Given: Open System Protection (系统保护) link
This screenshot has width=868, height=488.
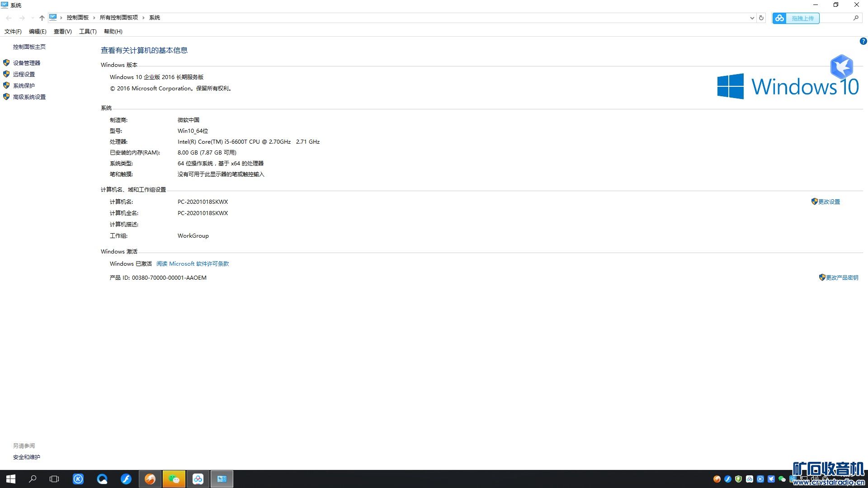Looking at the screenshot, I should (x=24, y=85).
